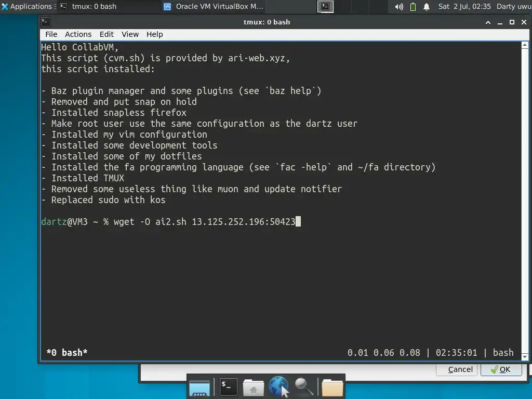Viewport: 532px width, 399px height.
Task: Open the View menu
Action: [x=130, y=34]
